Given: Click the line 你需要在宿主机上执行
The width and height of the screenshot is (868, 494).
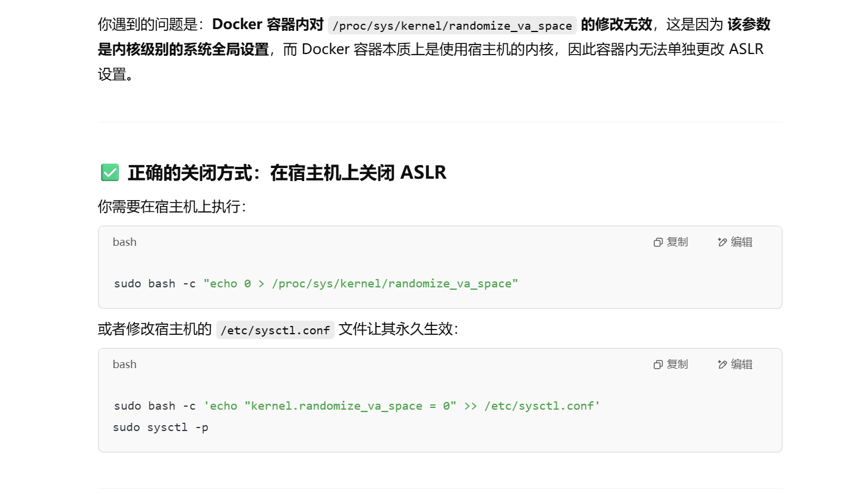Looking at the screenshot, I should (x=172, y=207).
